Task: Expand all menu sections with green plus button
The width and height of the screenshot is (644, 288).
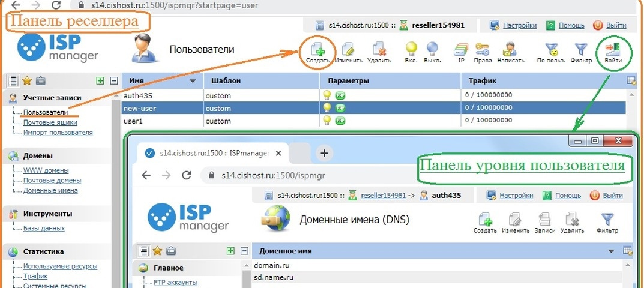Action: 100,81
